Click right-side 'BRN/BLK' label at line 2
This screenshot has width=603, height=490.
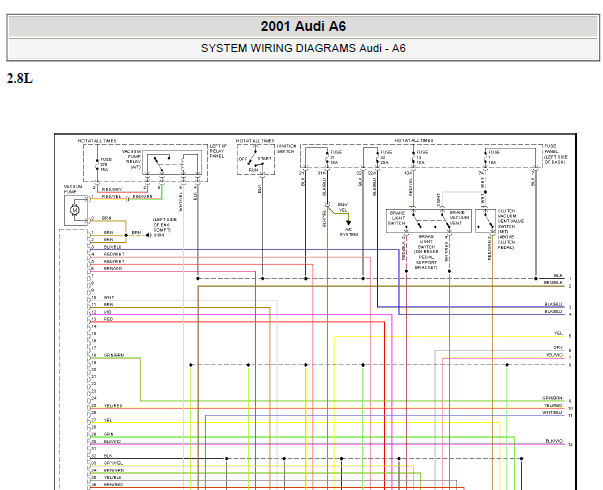(553, 283)
